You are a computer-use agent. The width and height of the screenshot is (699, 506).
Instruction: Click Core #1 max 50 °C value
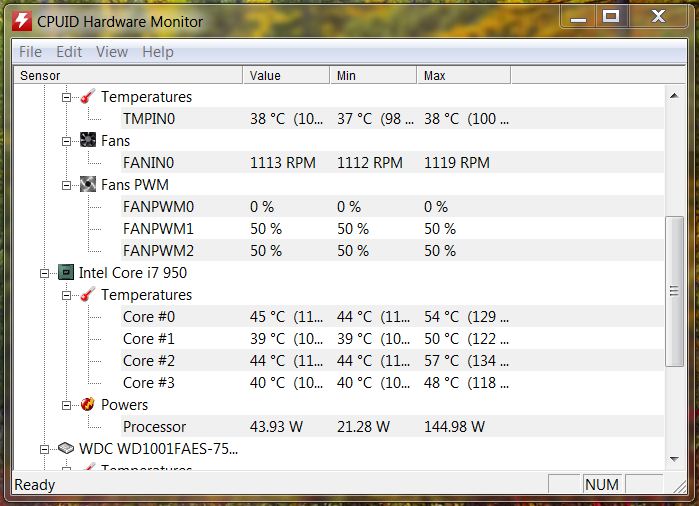pos(466,338)
